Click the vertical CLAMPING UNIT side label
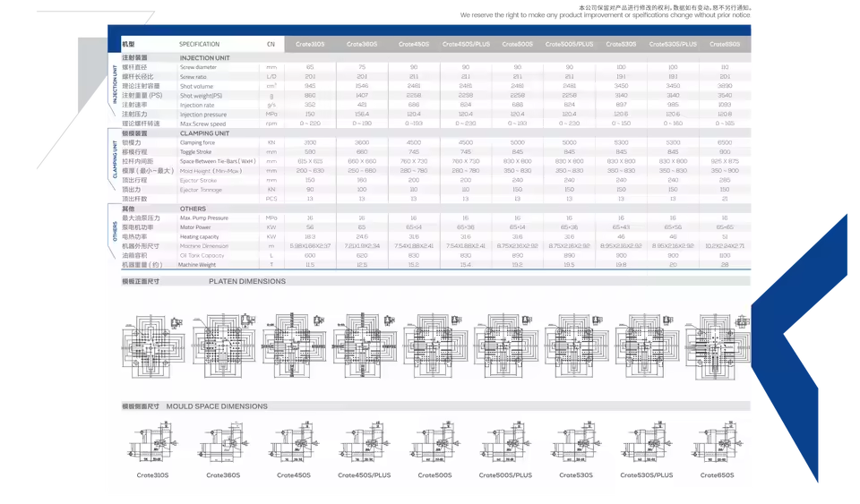860x504 pixels. (116, 159)
